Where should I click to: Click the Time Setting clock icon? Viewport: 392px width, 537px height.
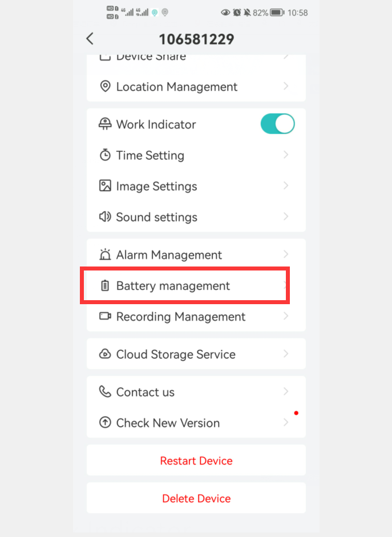point(105,155)
